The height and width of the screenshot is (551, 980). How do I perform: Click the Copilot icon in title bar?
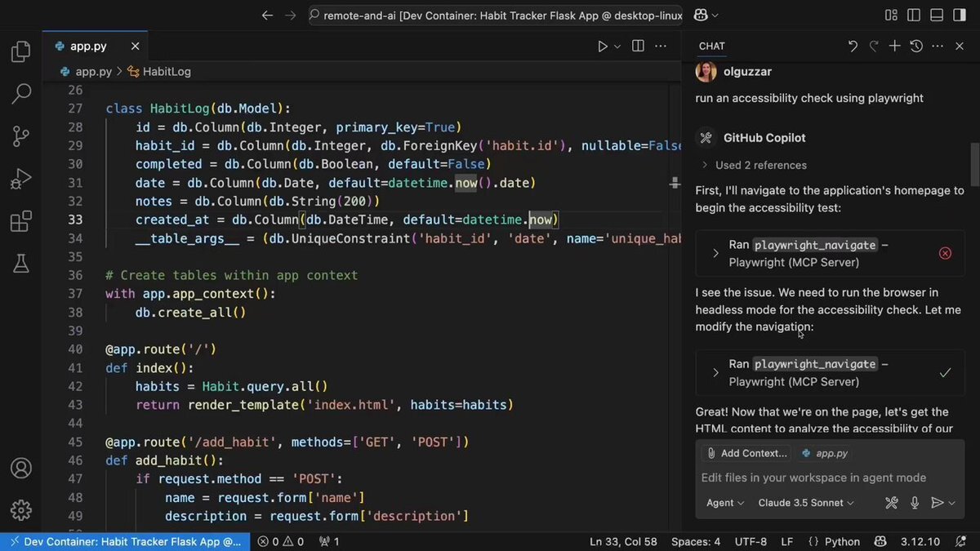coord(700,16)
